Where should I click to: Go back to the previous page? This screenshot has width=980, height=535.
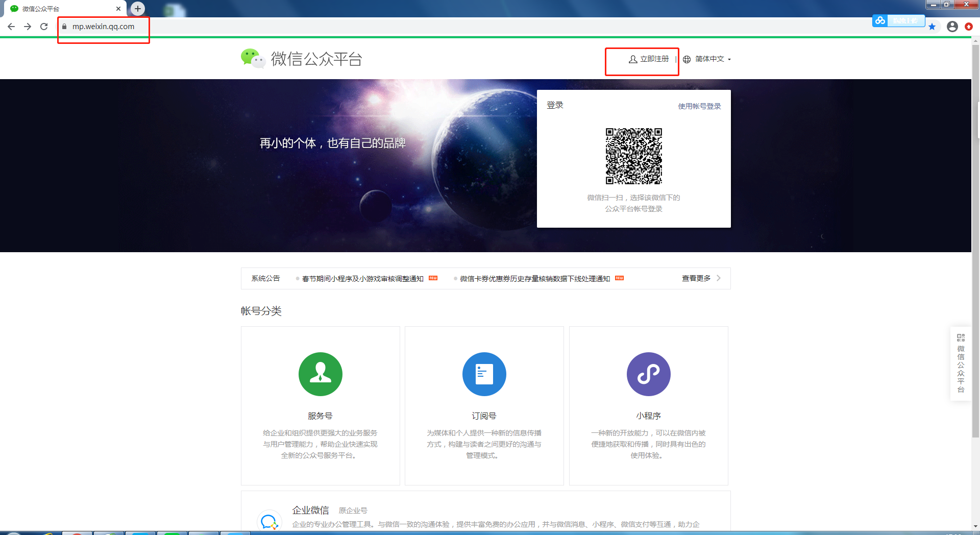tap(11, 27)
